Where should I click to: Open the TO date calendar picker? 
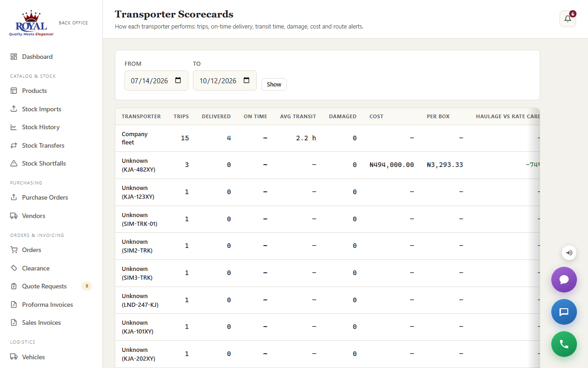[x=247, y=80]
